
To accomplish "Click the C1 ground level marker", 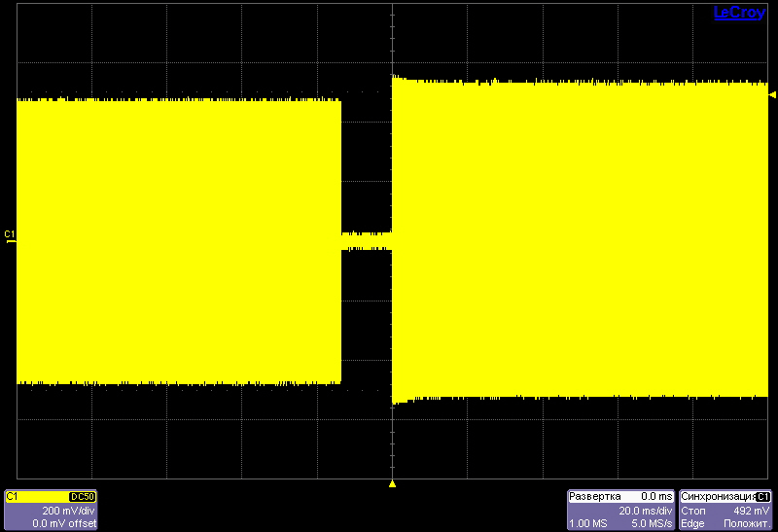I will point(10,236).
